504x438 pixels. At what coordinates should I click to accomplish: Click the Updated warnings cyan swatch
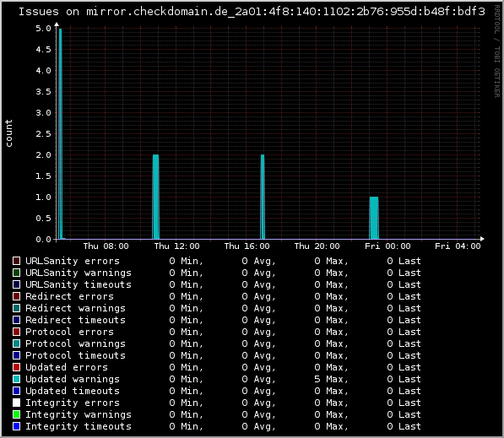[16, 379]
